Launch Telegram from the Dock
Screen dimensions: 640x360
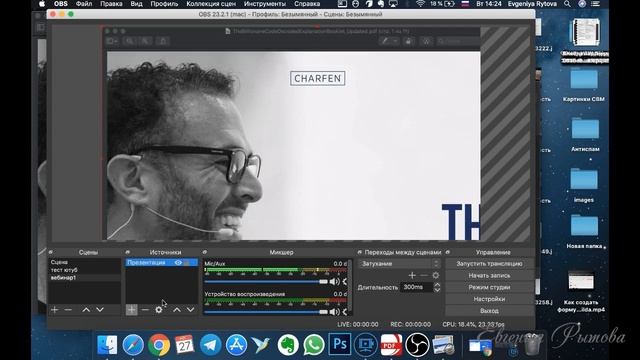[x=211, y=344]
